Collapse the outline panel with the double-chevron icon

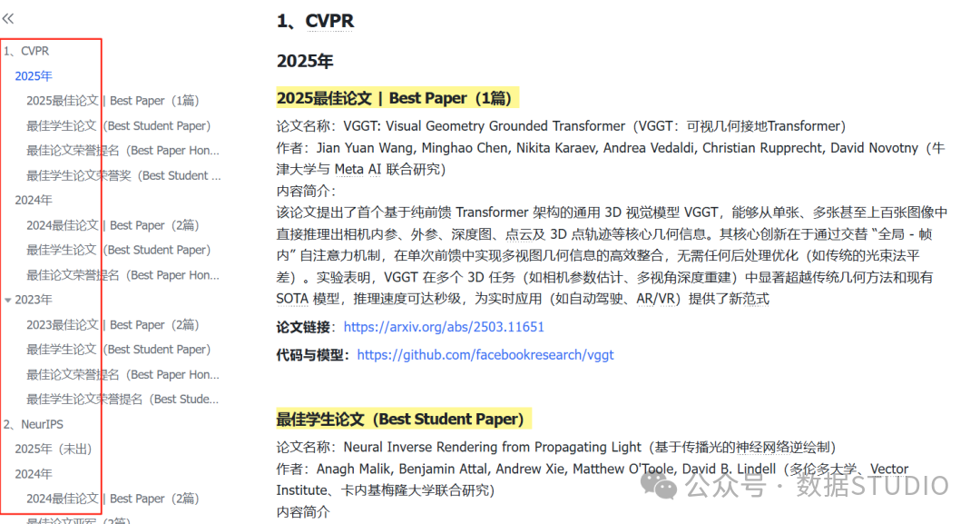pos(8,19)
